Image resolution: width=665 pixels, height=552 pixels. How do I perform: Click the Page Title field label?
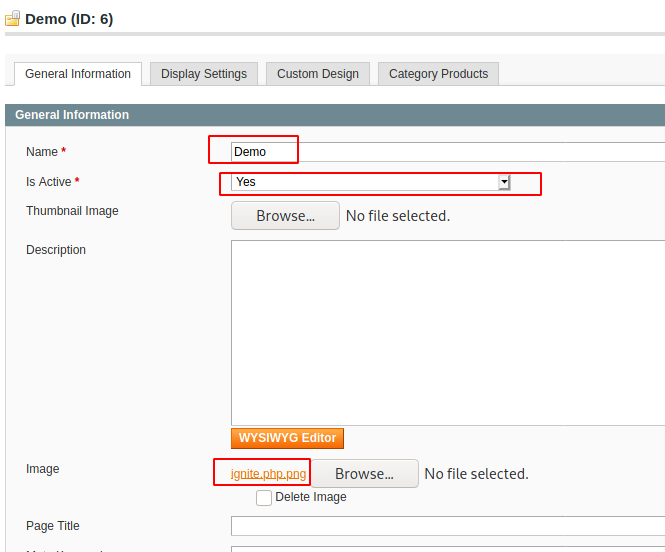click(x=53, y=526)
